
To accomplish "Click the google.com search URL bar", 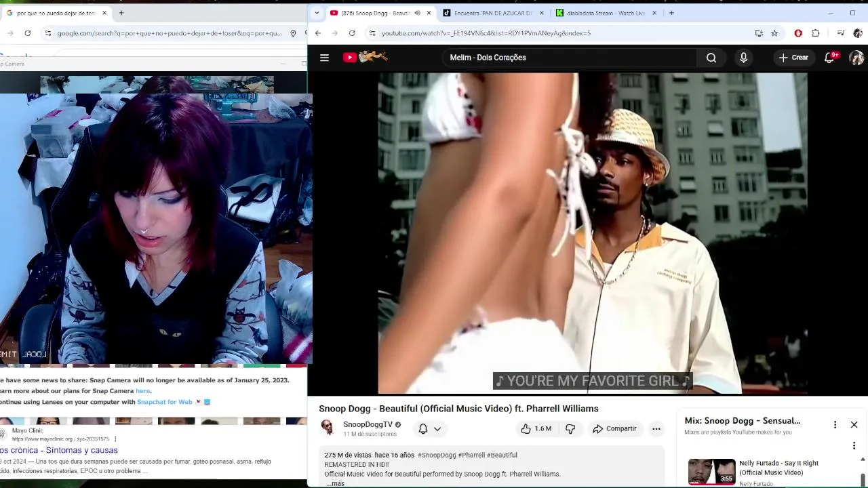I will (x=169, y=33).
